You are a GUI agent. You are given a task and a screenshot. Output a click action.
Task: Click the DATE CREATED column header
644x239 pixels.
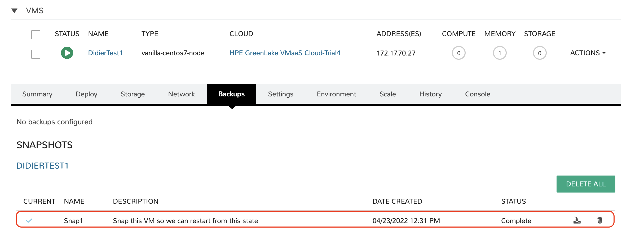pyautogui.click(x=397, y=201)
